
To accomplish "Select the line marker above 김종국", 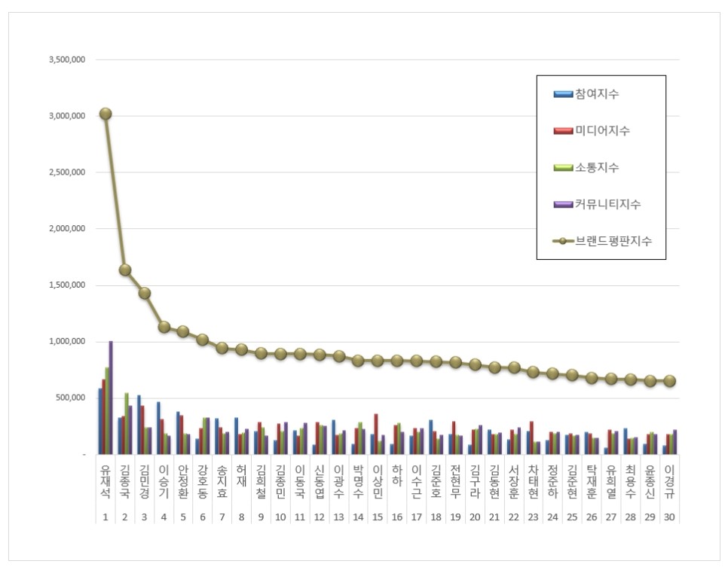I will [x=125, y=270].
